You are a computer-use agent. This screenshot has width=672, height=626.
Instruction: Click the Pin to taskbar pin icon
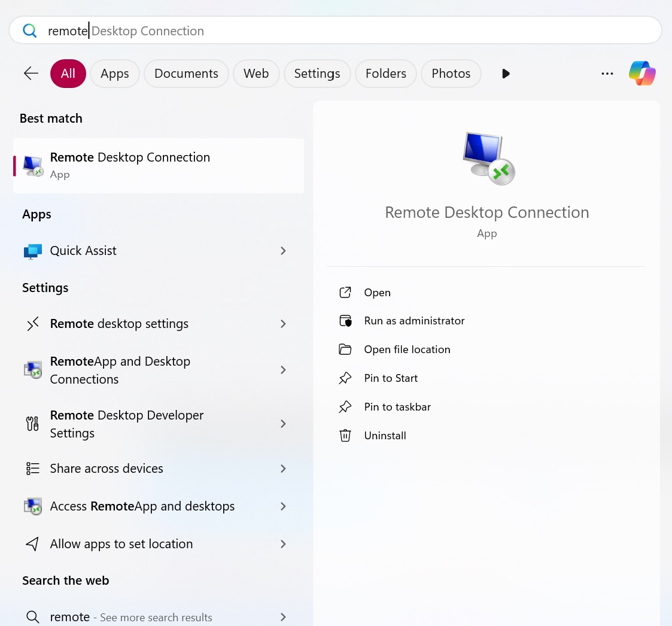pos(345,407)
